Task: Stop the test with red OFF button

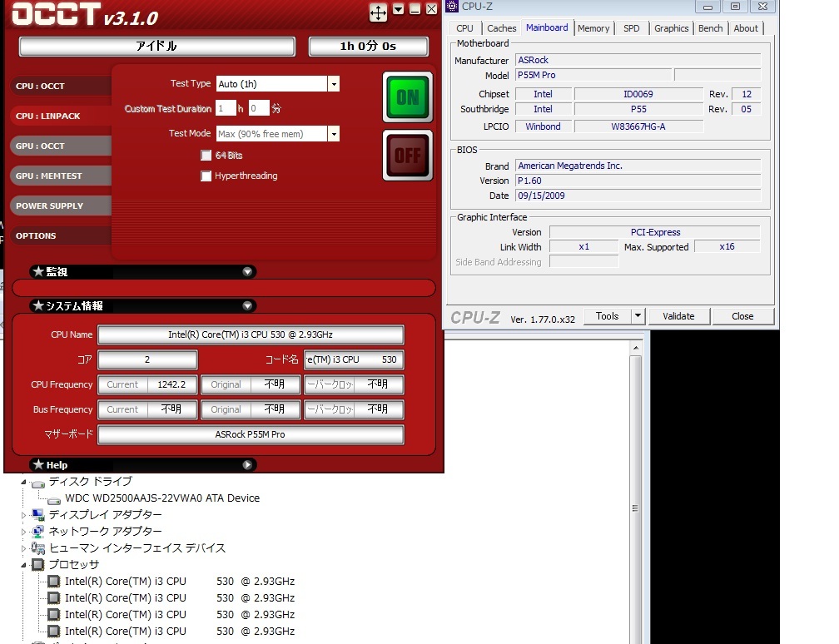Action: pos(408,156)
